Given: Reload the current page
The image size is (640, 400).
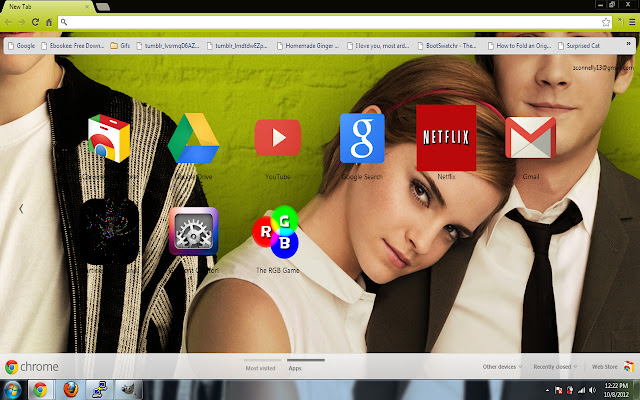Looking at the screenshot, I should [x=35, y=22].
